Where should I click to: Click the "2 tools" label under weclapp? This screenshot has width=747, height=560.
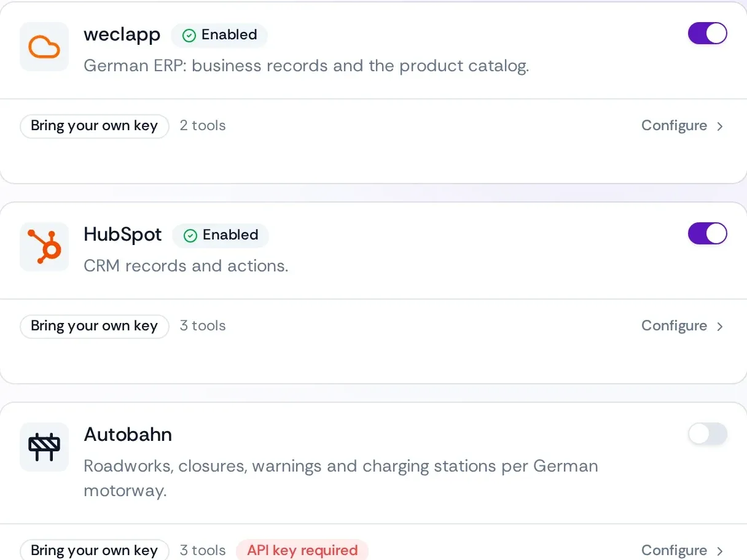click(x=203, y=125)
